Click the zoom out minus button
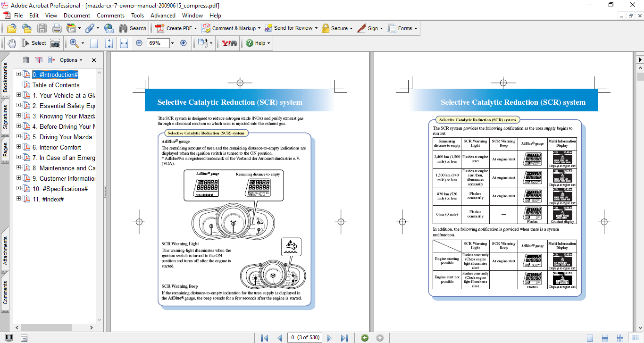This screenshot has height=343, width=644. pyautogui.click(x=139, y=43)
